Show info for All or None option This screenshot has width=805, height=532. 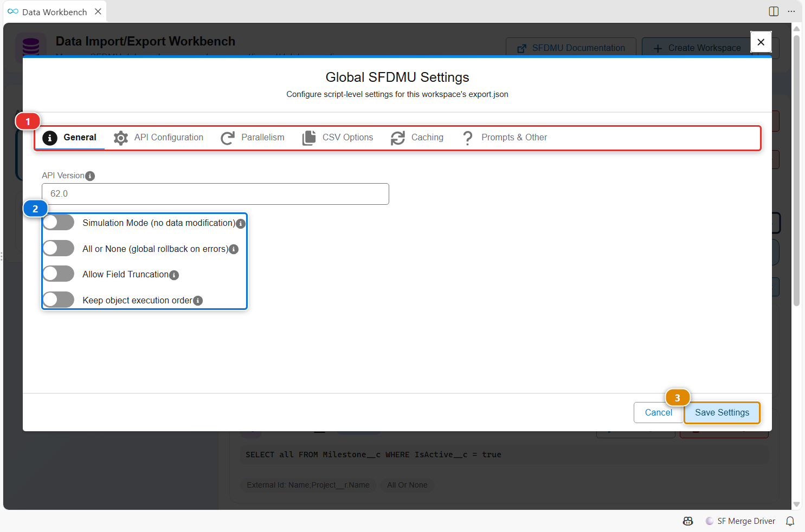234,249
